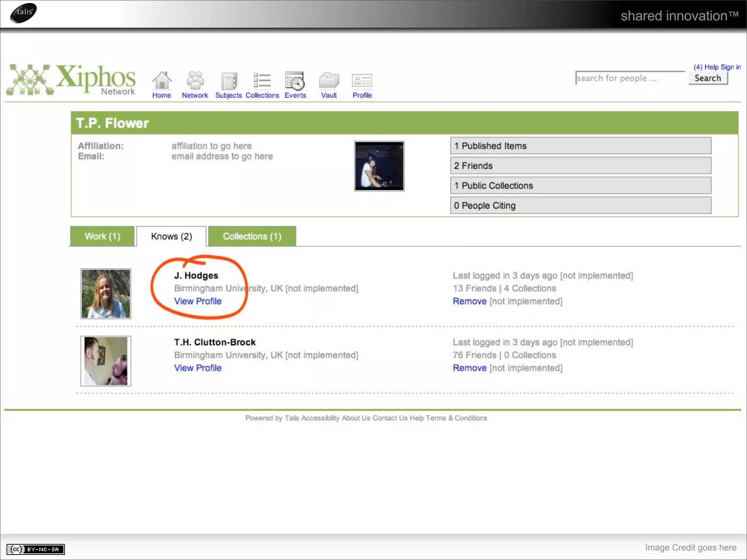Open the Subjects notebook icon

tap(229, 81)
